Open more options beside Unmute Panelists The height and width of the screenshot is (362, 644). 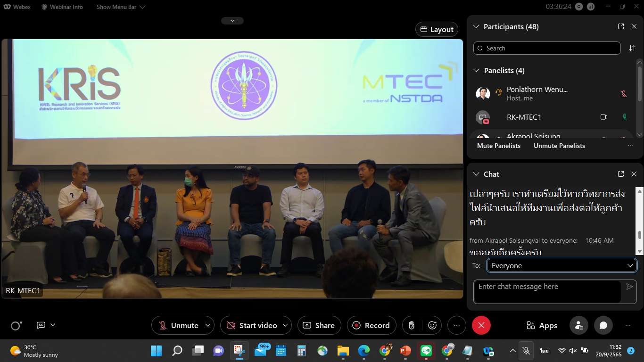coord(630,146)
